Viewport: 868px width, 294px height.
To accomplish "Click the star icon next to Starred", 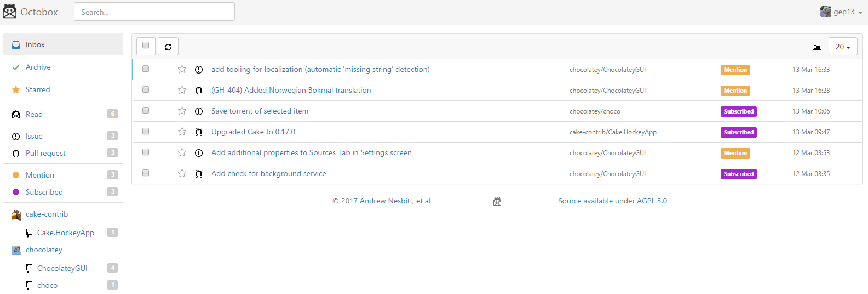I will (x=16, y=89).
